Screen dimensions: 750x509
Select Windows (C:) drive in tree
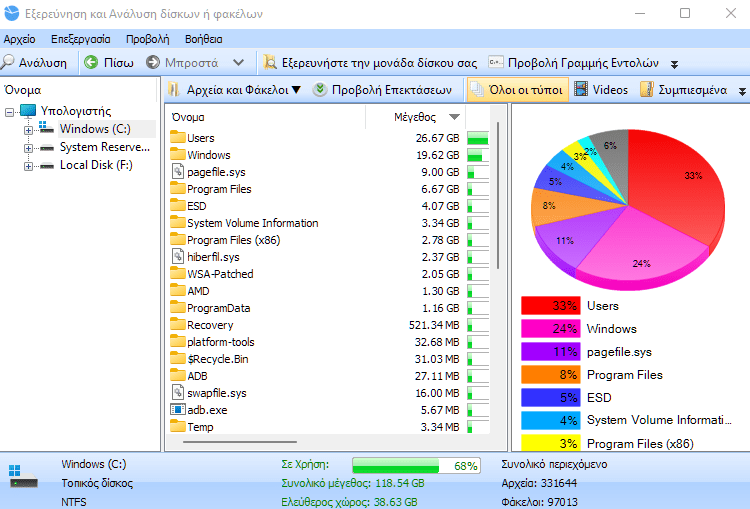click(95, 129)
